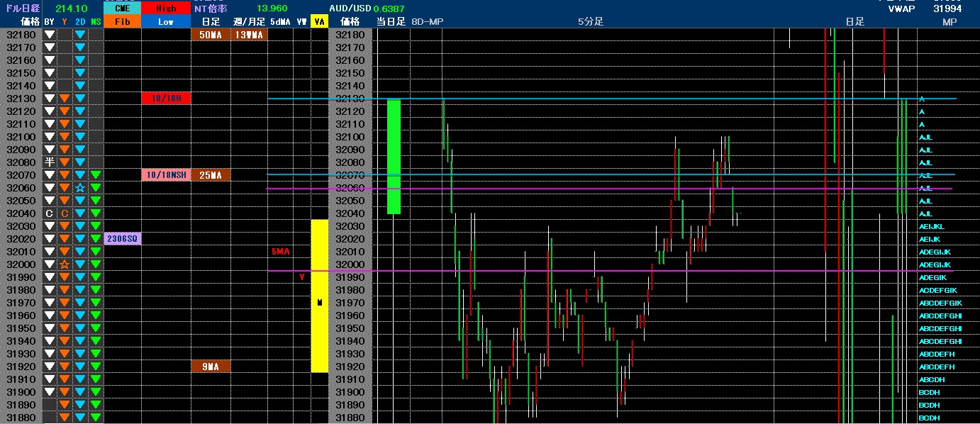The width and height of the screenshot is (980, 424).
Task: Click the green NS triangle in row 32060
Action: pyautogui.click(x=96, y=188)
